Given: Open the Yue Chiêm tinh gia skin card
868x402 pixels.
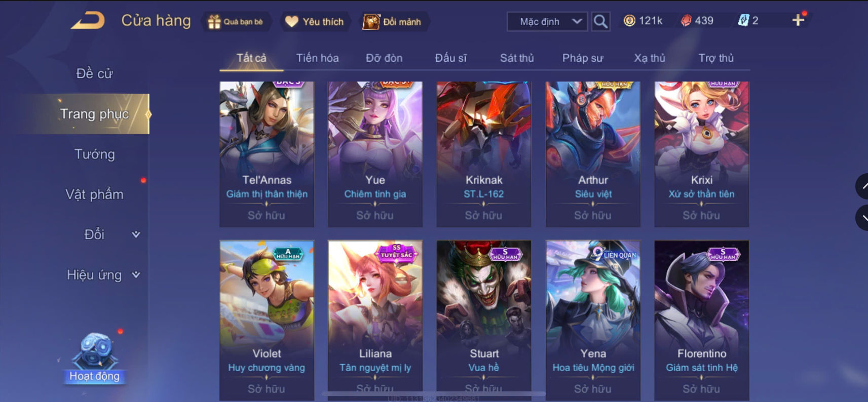Looking at the screenshot, I should coord(375,154).
